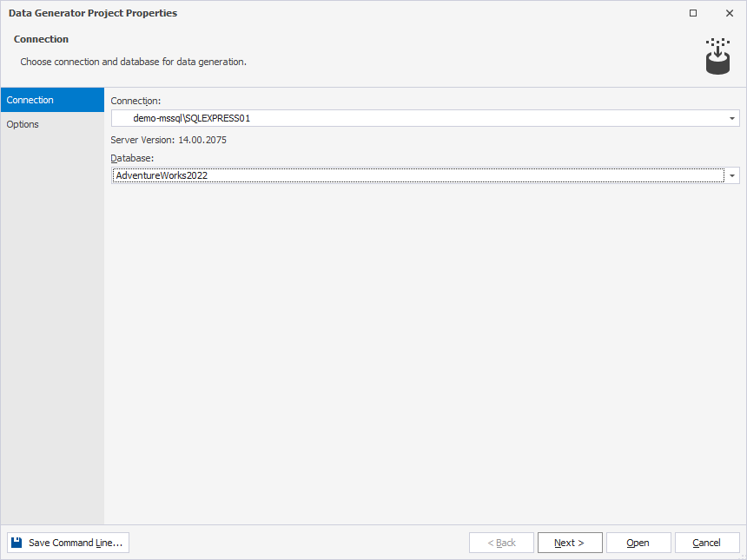Click the Data Generator Project Properties title
Viewport: 747px width, 560px height.
[93, 13]
